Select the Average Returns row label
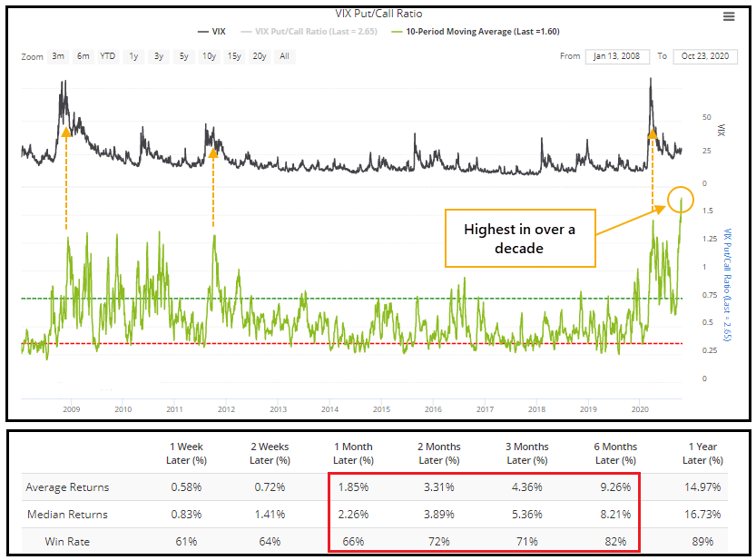 [67, 487]
